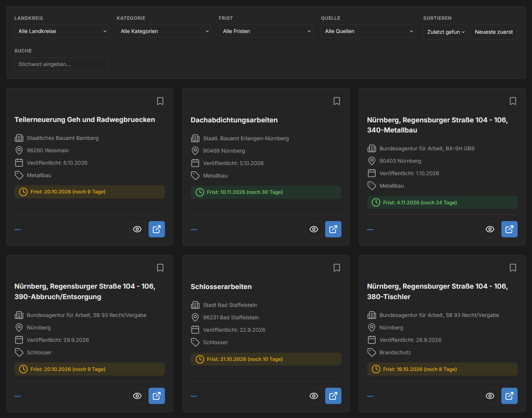Screen dimensions: 532x418
Task: Bookmark the 380-Tischler tender card
Action: [x=513, y=268]
